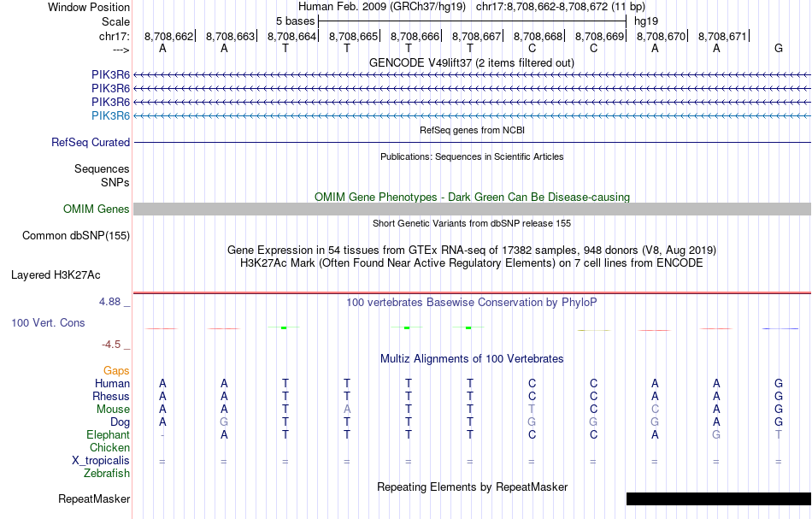This screenshot has height=519, width=812.
Task: Click the Elephant alignment row label
Action: (x=108, y=434)
